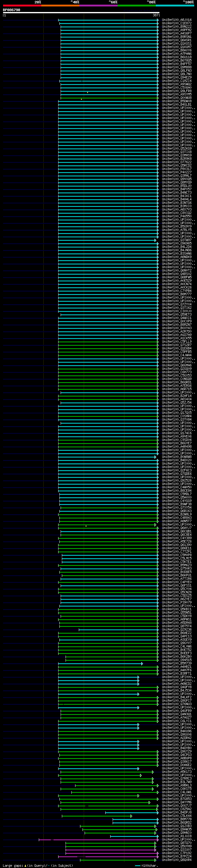Select UniRef100_Q1KUM7 label
The image size is (197, 868).
click(x=177, y=47)
